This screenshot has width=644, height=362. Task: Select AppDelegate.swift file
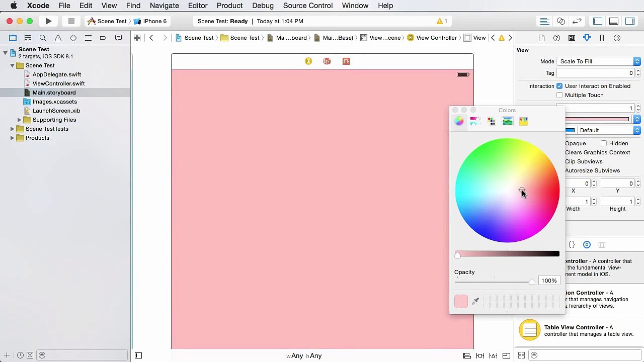[x=56, y=74]
